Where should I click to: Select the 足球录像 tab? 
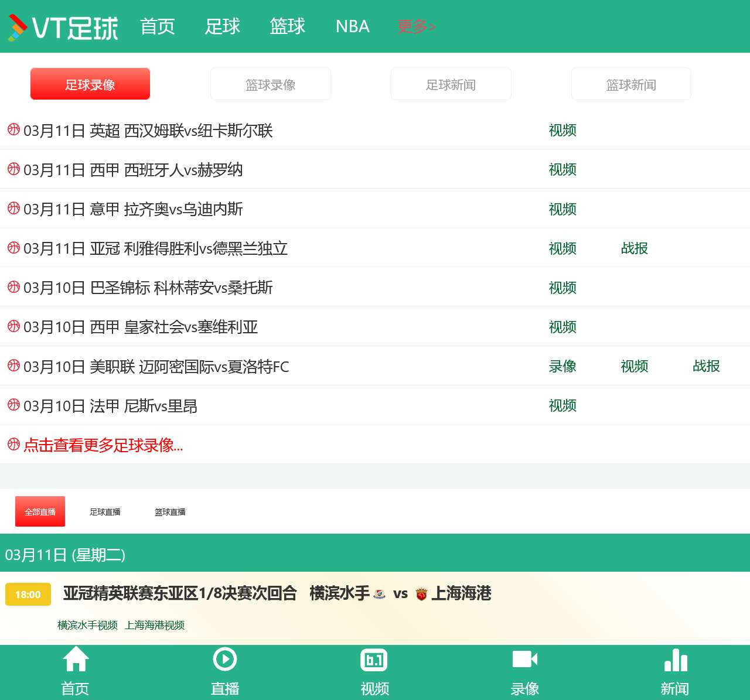[90, 84]
